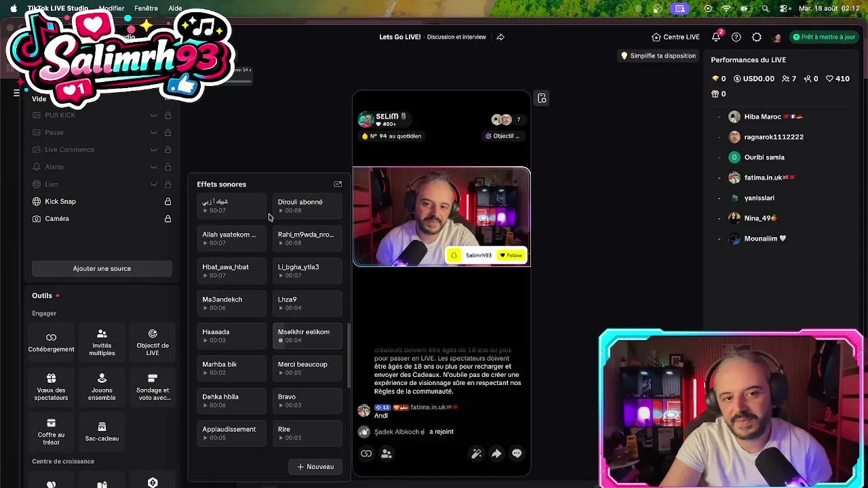This screenshot has width=868, height=488.
Task: Open the help question-mark icon
Action: (x=736, y=37)
